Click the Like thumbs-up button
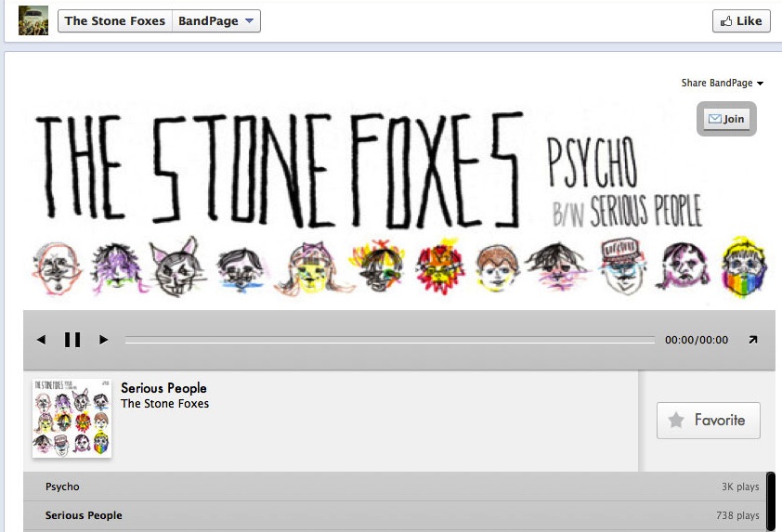Image resolution: width=782 pixels, height=532 pixels. point(741,21)
